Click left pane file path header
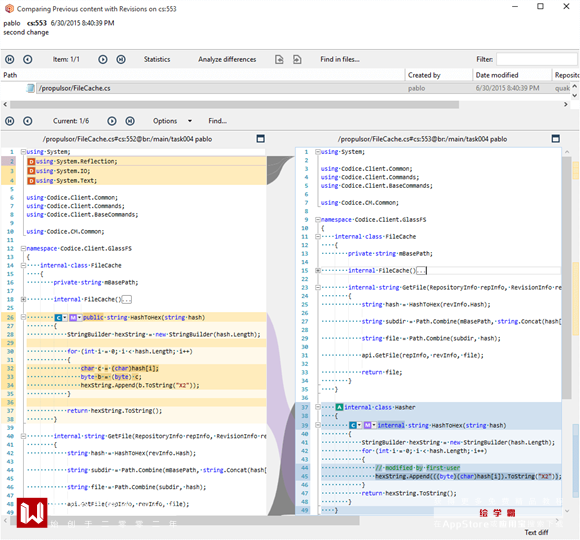Viewport: 580px width, 540px height. click(127, 139)
